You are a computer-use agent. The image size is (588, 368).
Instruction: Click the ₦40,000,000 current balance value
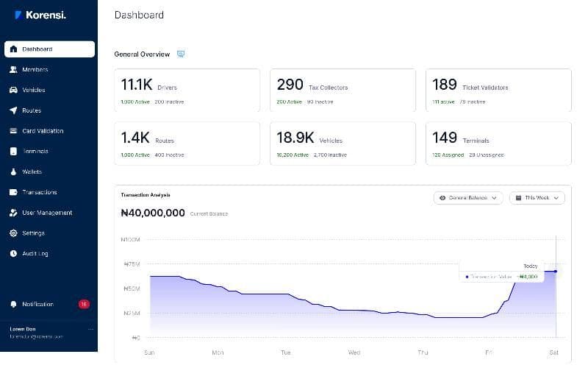pos(153,213)
